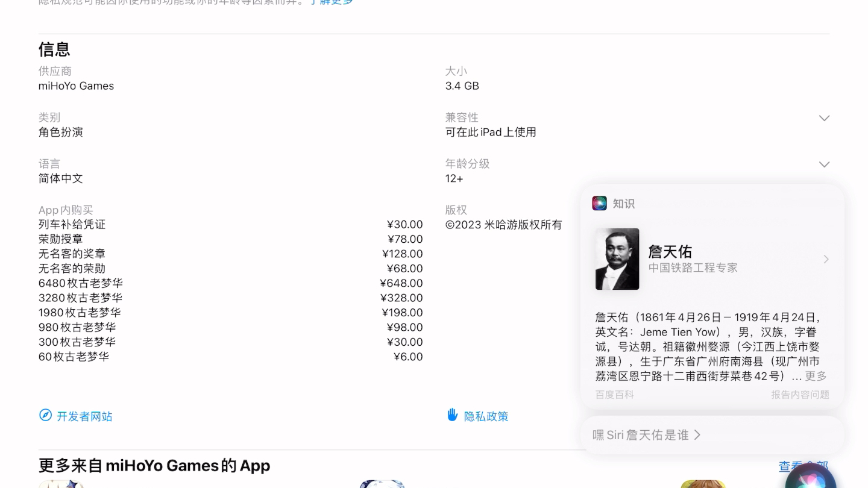868x488 pixels.
Task: Tap the 中国铁路工程专家 subtitle
Action: coord(693,267)
